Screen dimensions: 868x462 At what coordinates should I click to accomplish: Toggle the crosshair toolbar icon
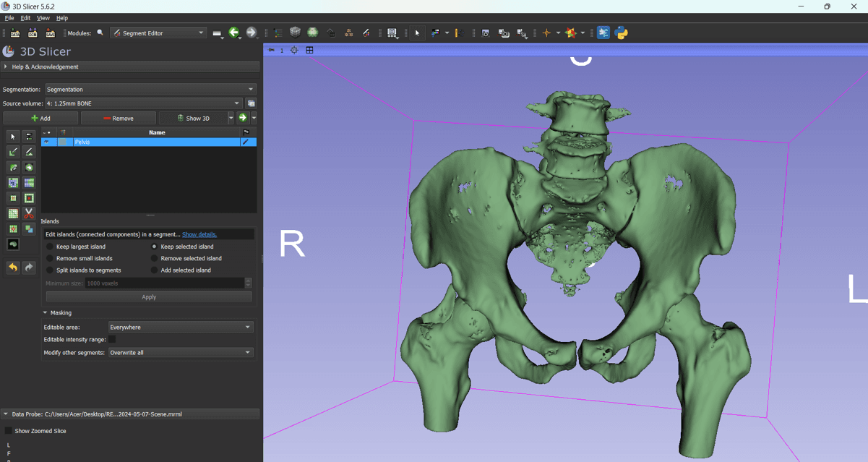pos(546,33)
